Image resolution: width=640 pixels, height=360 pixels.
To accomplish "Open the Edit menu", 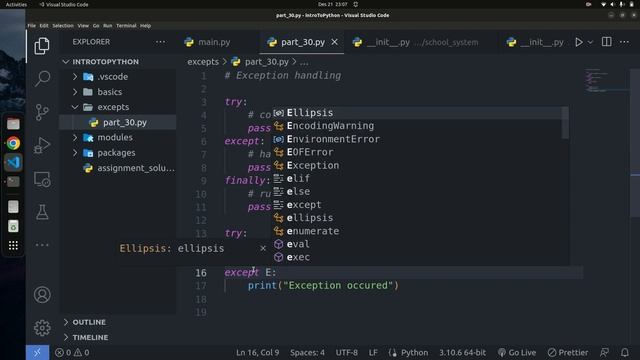I will point(44,25).
